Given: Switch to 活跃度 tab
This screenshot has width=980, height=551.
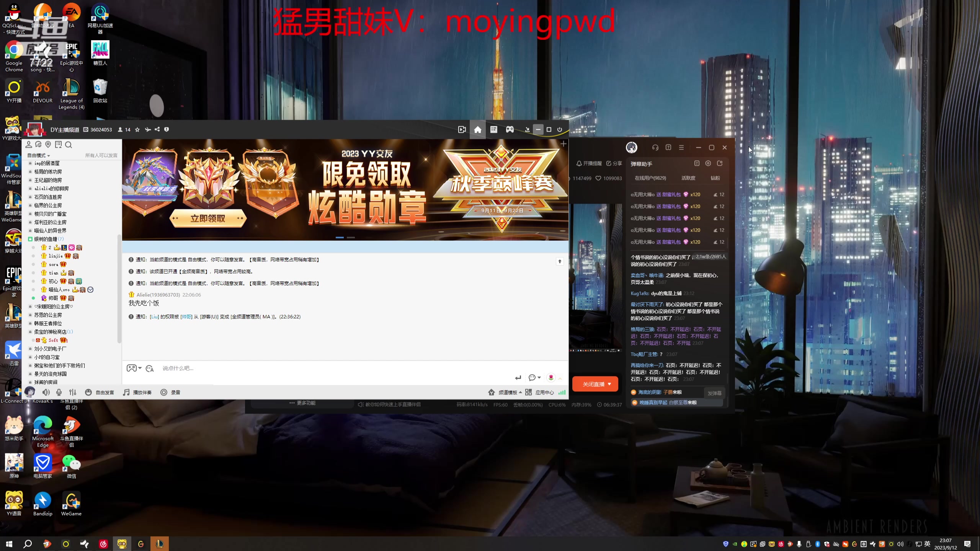Looking at the screenshot, I should click(688, 178).
